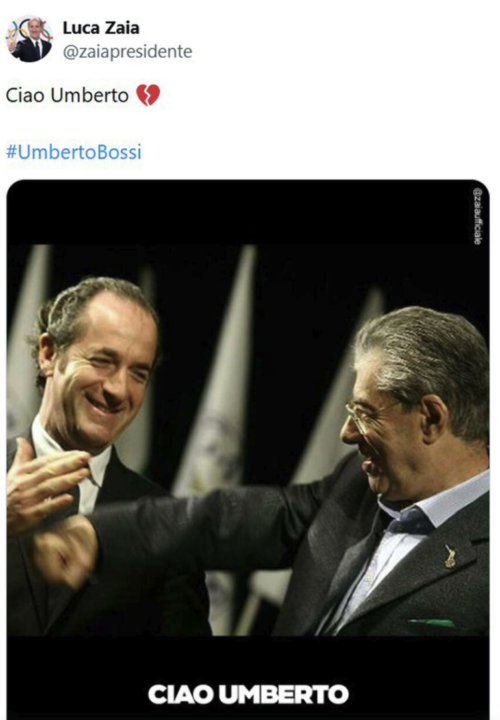Image resolution: width=500 pixels, height=720 pixels.
Task: Click the Luca Zaia display name
Action: point(101,28)
